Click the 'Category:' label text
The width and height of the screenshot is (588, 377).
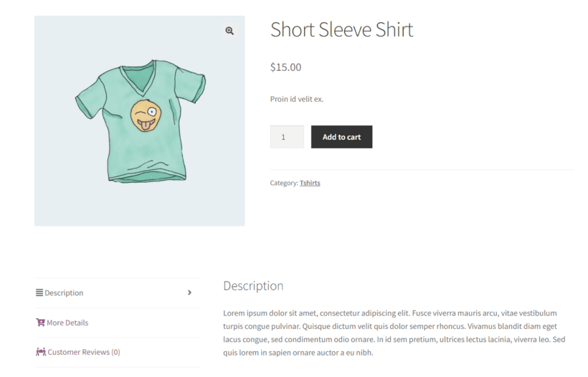coord(283,183)
